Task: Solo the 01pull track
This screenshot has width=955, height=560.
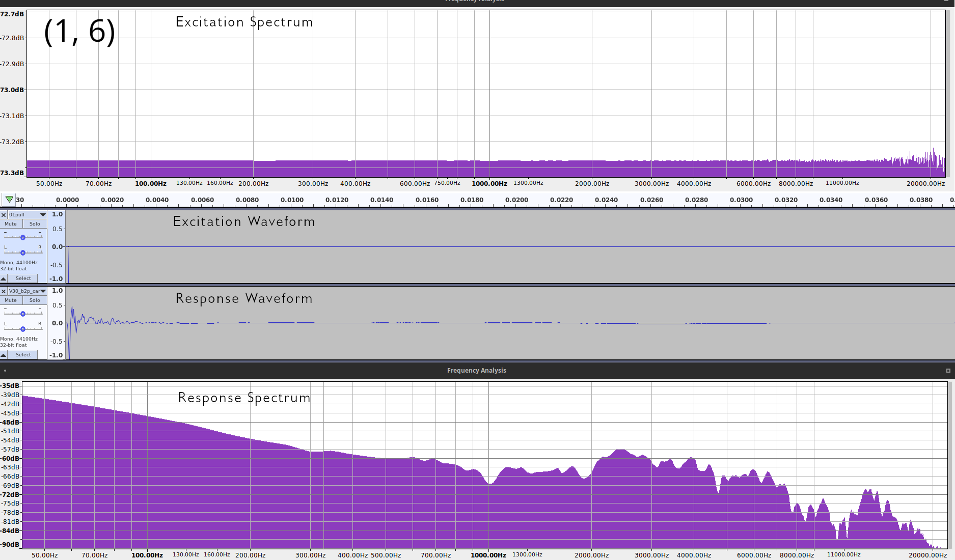Action: 35,224
